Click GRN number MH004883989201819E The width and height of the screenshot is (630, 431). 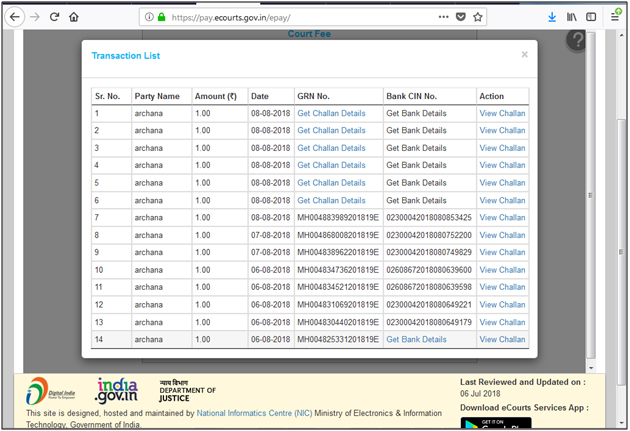tap(338, 218)
